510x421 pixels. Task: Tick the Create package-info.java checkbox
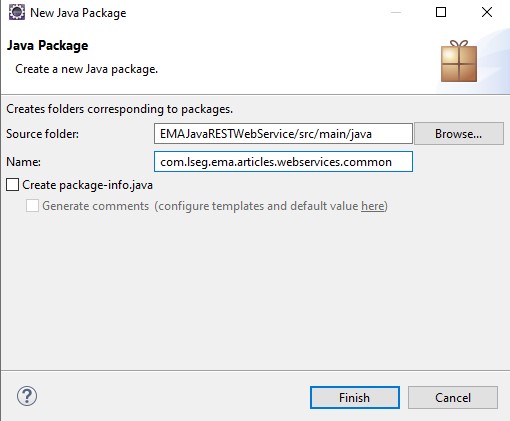(13, 185)
